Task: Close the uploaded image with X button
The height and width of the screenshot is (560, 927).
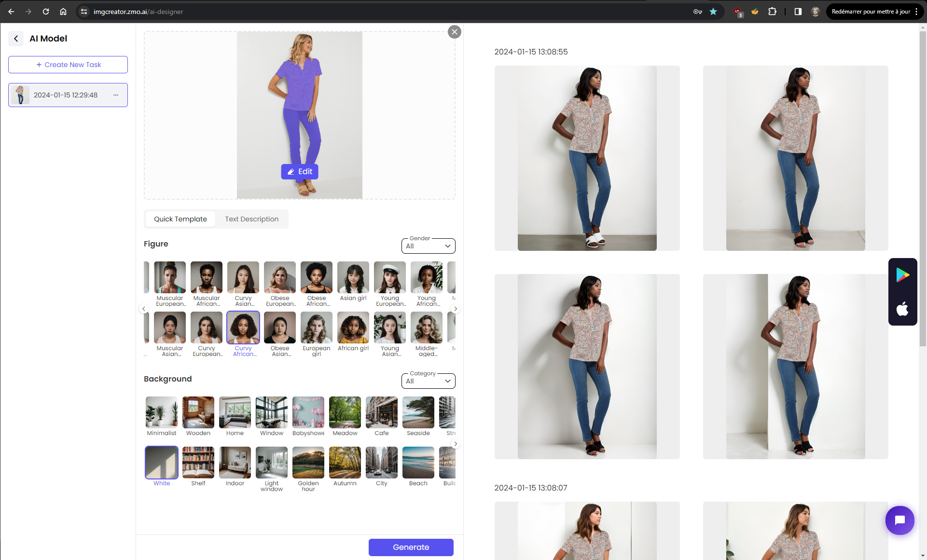Action: coord(454,32)
